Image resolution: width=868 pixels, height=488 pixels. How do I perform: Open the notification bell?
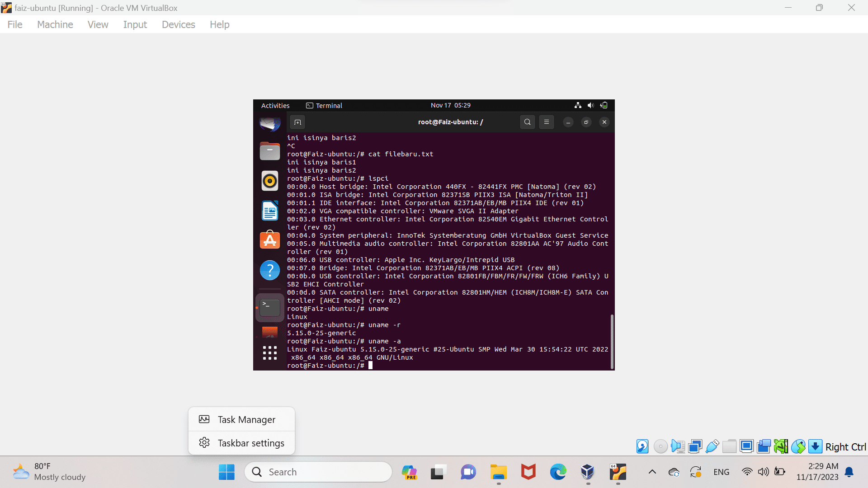click(x=849, y=472)
